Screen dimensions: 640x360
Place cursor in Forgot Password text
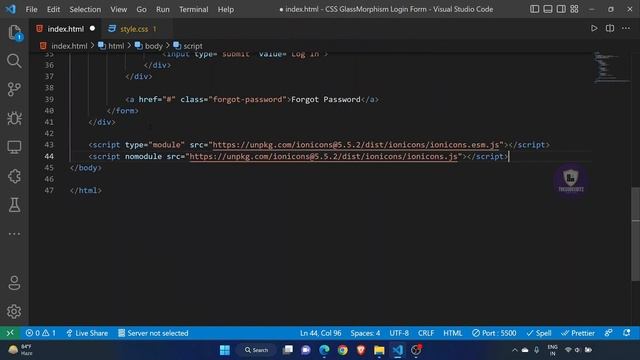tap(326, 99)
